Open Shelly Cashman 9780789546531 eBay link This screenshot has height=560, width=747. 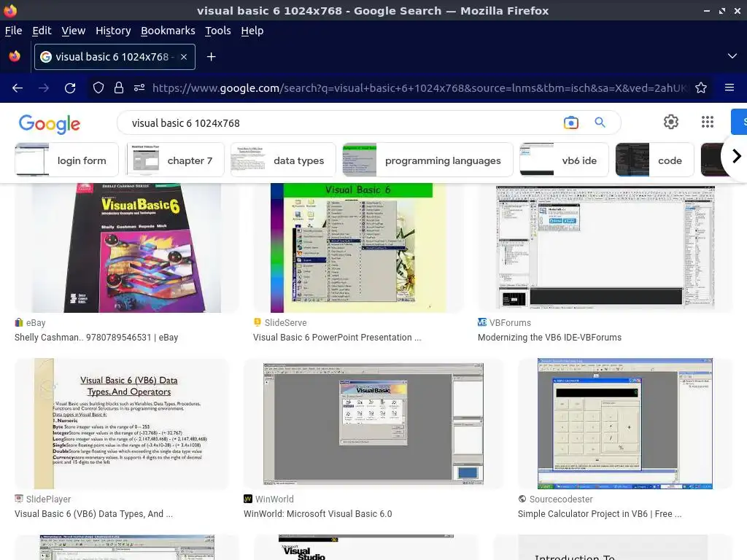point(96,337)
